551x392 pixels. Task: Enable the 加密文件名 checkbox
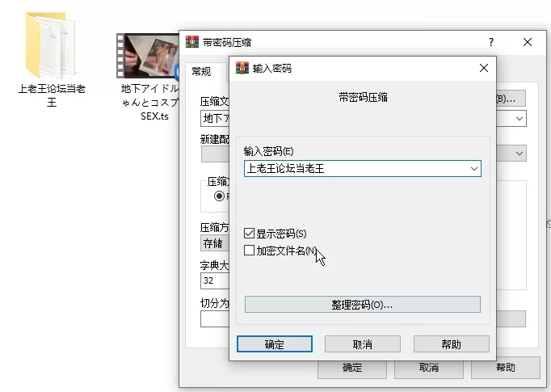[x=250, y=251]
